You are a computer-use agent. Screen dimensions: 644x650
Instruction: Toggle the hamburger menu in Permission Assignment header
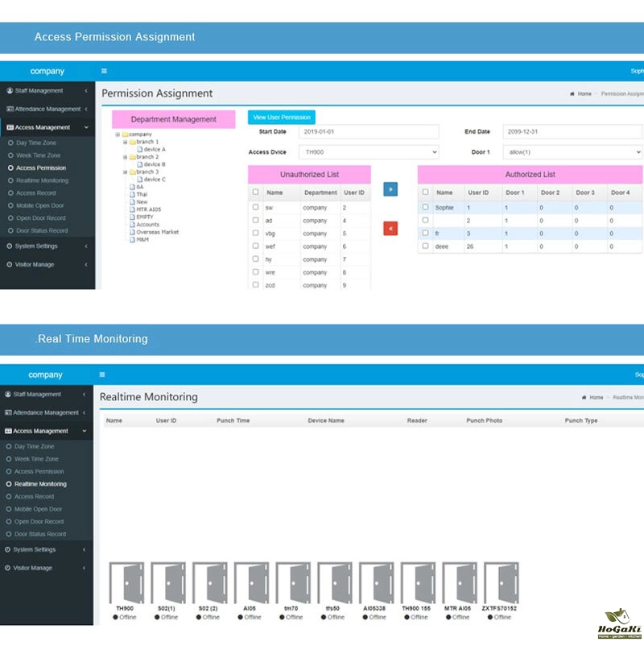pos(104,71)
